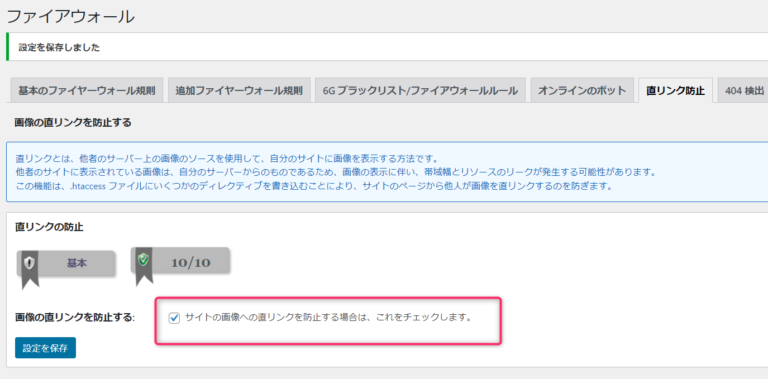Switch to 追加ファイヤーウォール規則 tab
768x379 pixels.
(x=239, y=91)
